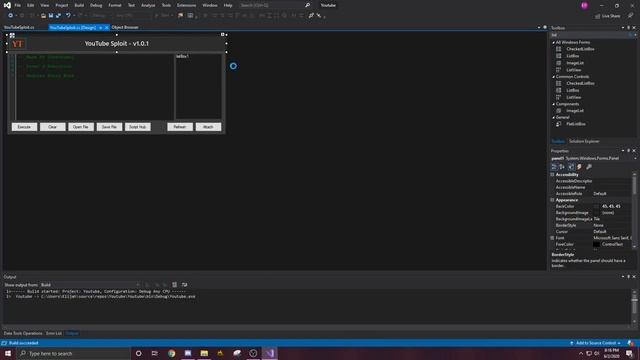Switch to the YouTubeSploit.cs code tab
The height and width of the screenshot is (360, 640).
(x=19, y=27)
